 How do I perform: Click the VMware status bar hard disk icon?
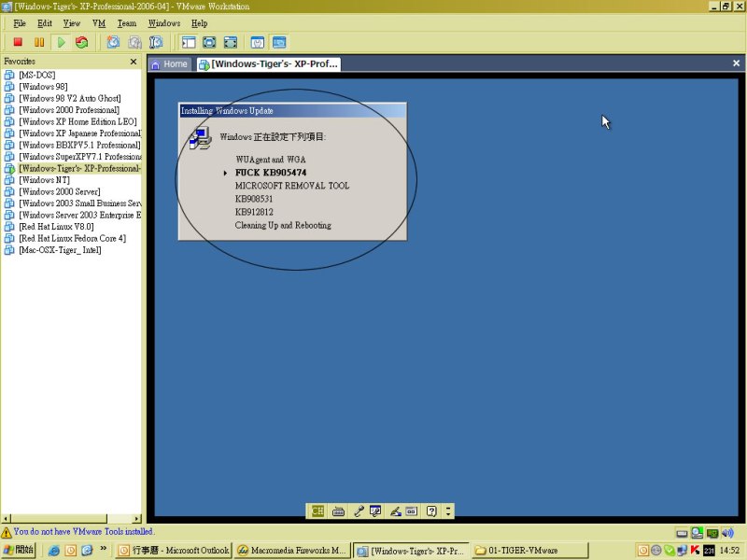pos(683,533)
